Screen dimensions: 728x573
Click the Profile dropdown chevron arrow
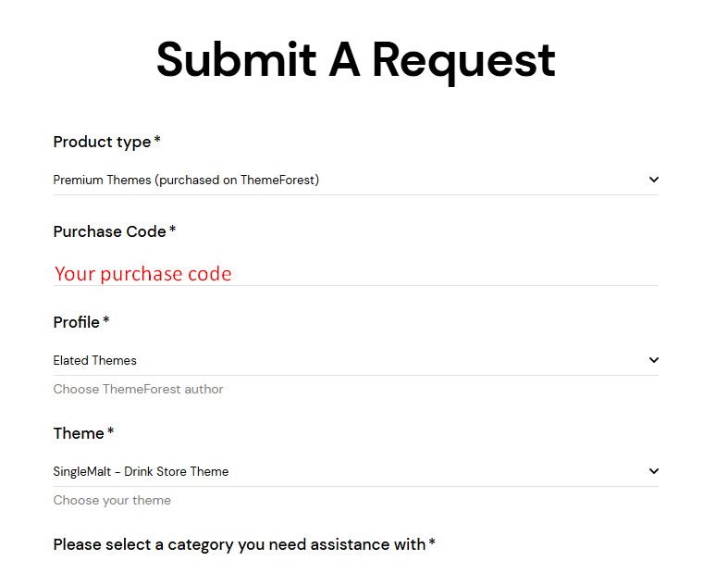[653, 360]
